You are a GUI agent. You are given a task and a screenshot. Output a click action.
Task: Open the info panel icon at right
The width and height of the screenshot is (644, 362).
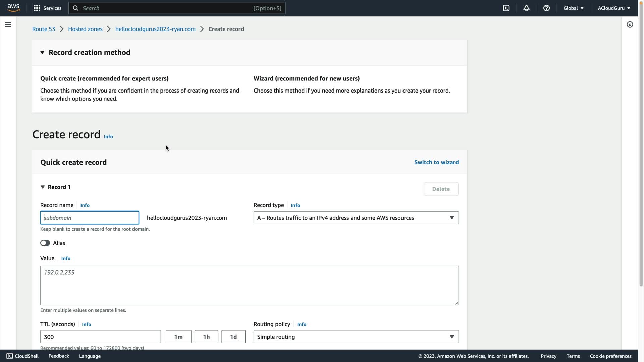(630, 24)
